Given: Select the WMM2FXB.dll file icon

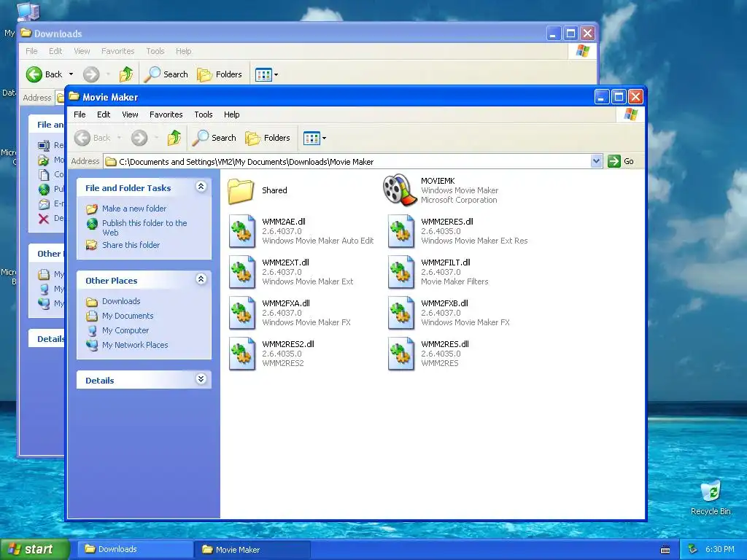Looking at the screenshot, I should [x=400, y=313].
